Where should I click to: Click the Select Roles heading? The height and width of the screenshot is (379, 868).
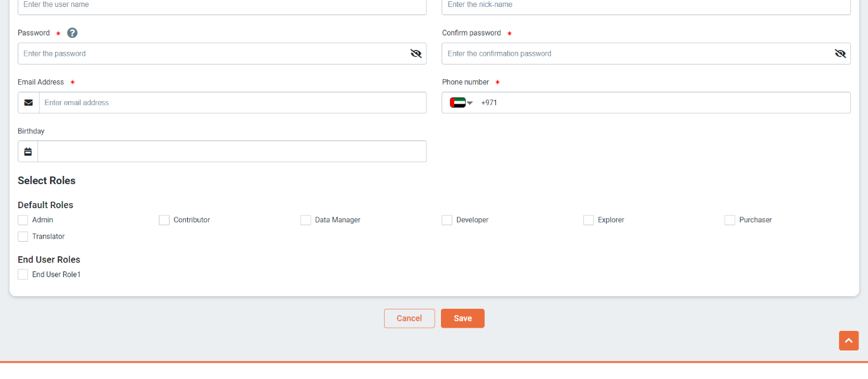pyautogui.click(x=47, y=181)
